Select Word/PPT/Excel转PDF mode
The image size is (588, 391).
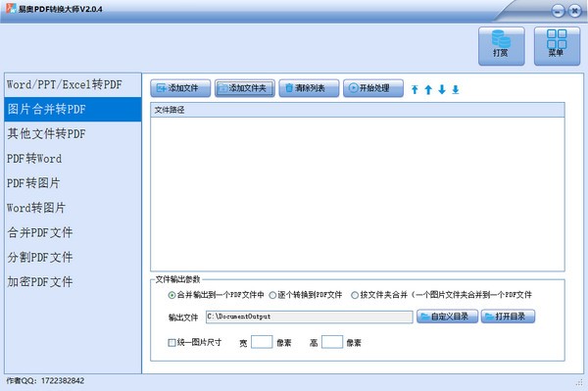[x=73, y=84]
